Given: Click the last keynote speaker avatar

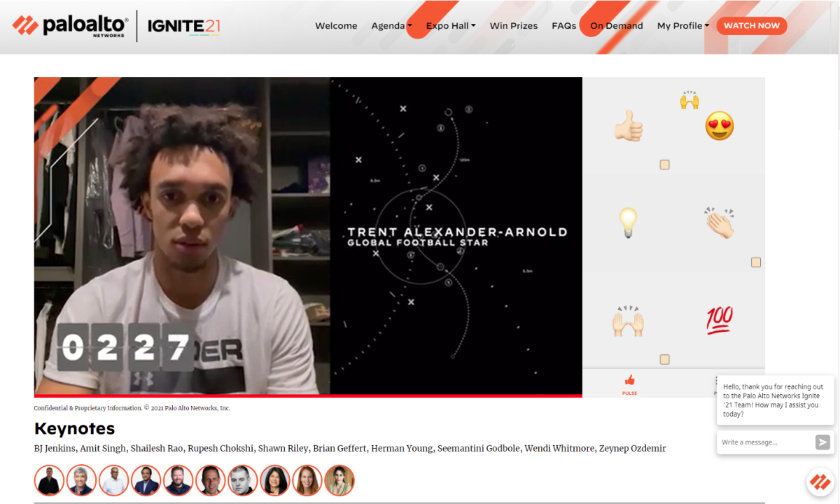Looking at the screenshot, I should click(339, 481).
